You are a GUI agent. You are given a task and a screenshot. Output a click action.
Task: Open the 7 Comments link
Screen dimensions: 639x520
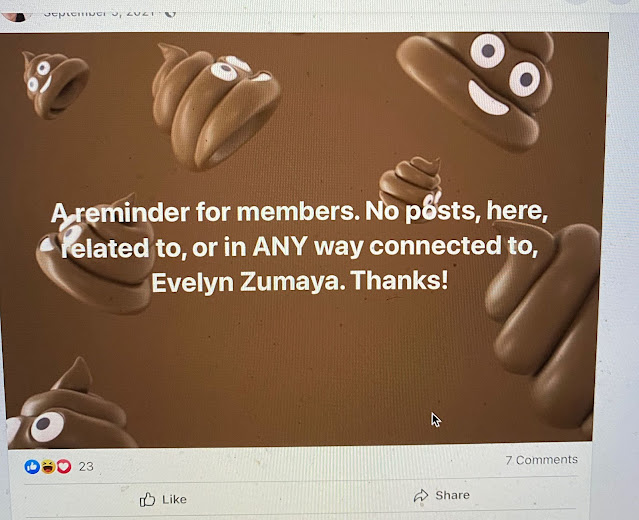click(x=542, y=460)
